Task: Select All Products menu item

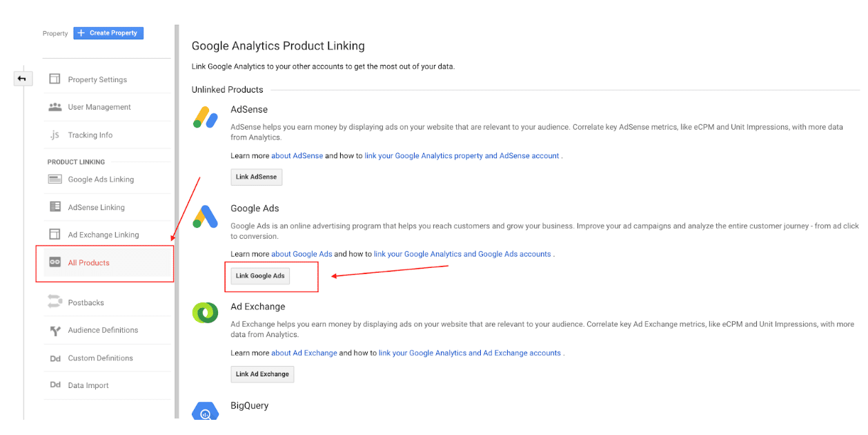Action: 107,262
